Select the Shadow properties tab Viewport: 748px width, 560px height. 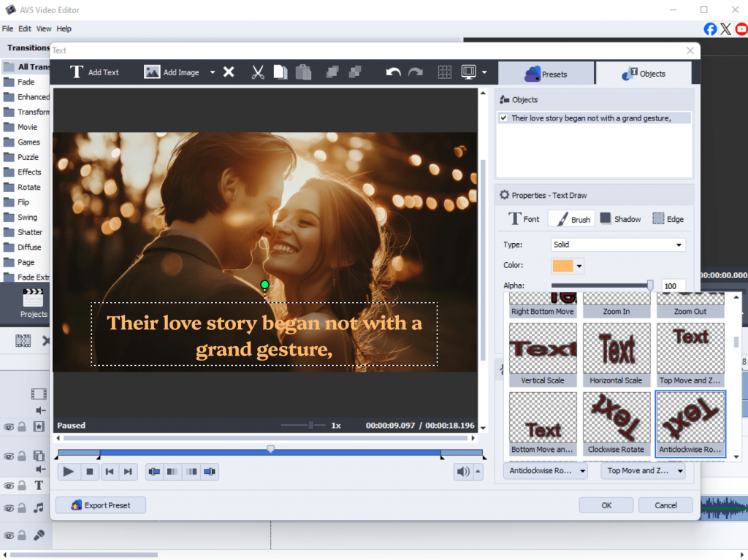tap(619, 219)
